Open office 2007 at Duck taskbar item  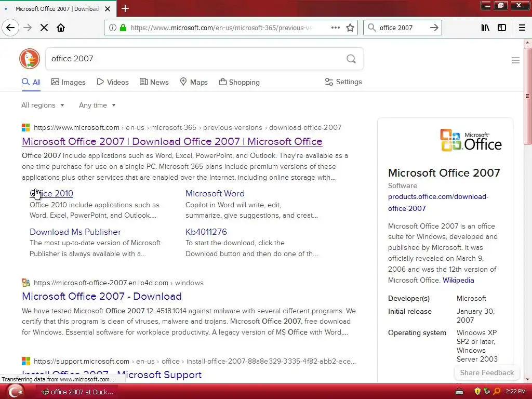(x=77, y=392)
